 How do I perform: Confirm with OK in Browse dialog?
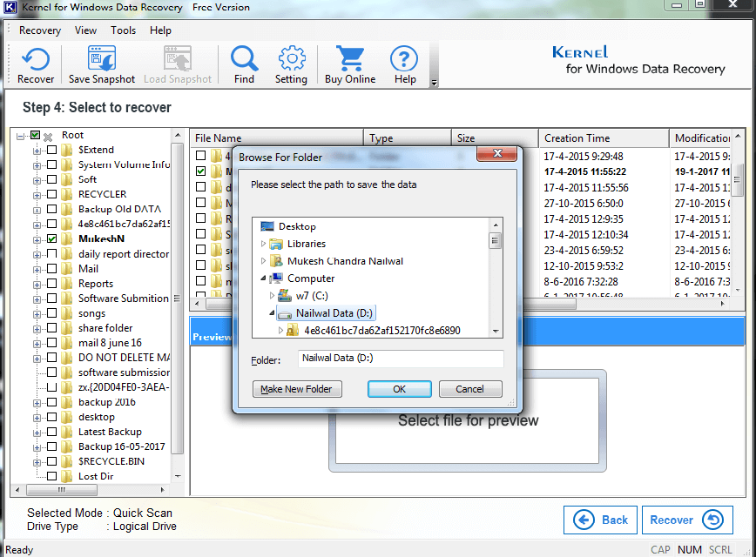click(399, 389)
